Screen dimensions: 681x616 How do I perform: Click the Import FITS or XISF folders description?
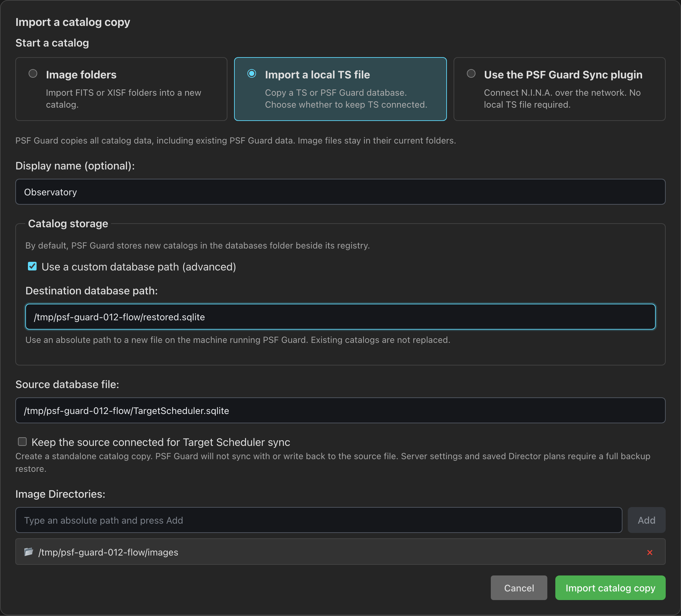pos(123,99)
